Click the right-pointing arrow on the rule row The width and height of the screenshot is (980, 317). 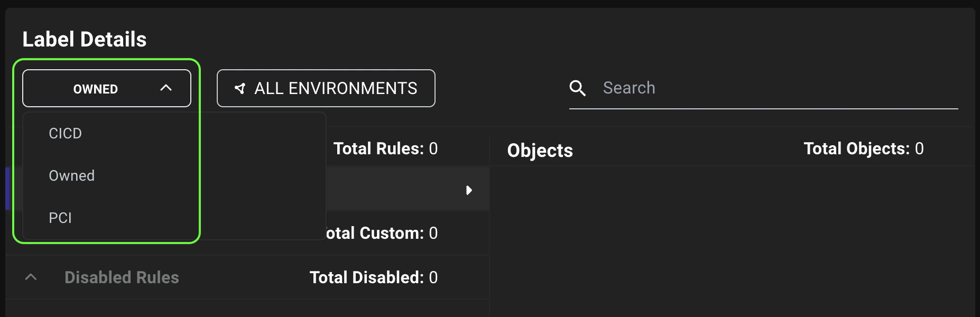click(x=469, y=190)
